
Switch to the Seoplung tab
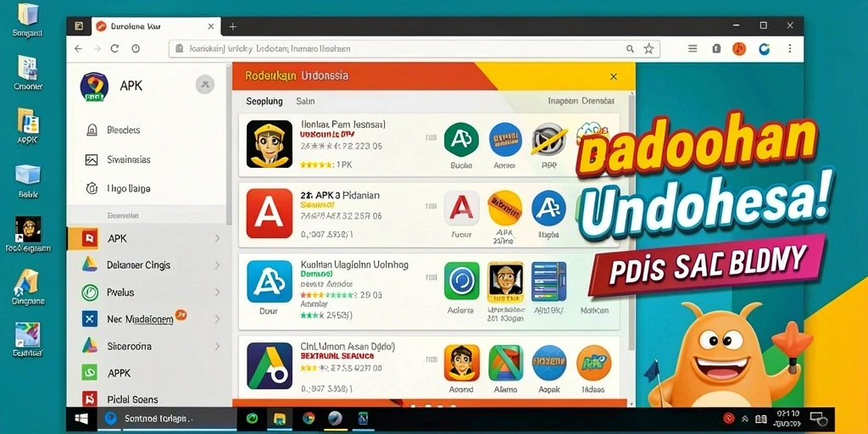(264, 102)
